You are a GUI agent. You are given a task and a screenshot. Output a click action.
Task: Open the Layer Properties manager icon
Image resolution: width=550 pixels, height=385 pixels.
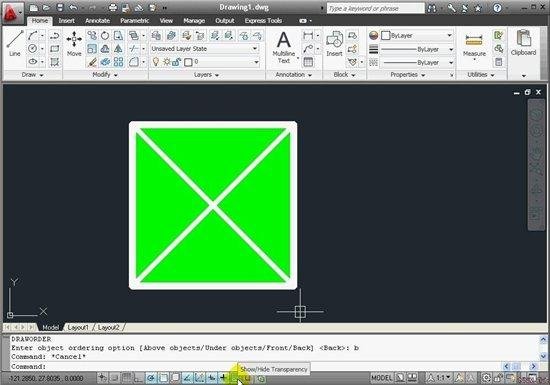(x=156, y=35)
